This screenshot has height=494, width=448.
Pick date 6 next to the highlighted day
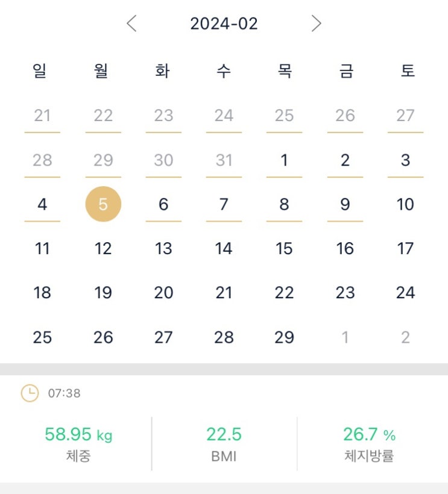pos(163,204)
